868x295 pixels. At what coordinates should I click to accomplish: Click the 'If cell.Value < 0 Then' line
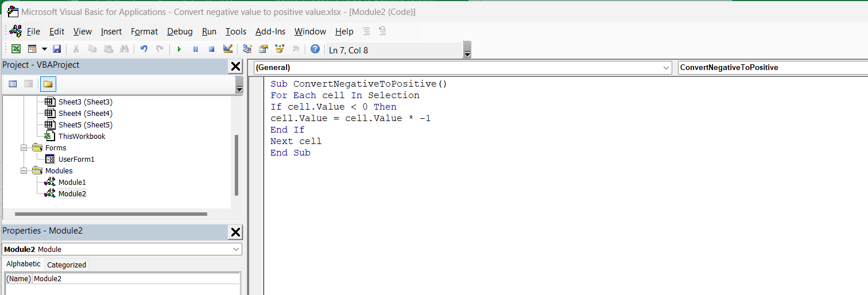point(334,107)
